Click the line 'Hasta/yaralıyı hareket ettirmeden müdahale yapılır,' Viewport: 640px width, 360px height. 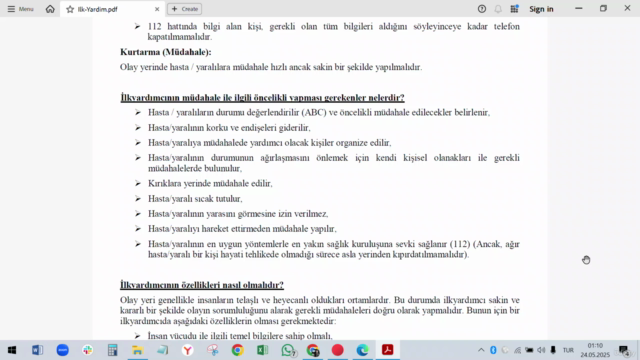click(242, 229)
